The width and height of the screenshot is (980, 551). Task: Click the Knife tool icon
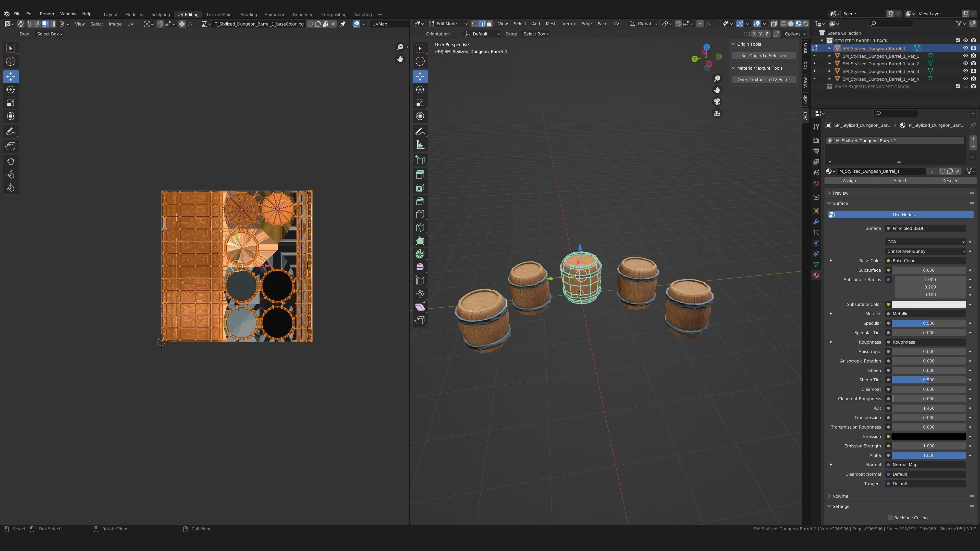420,228
